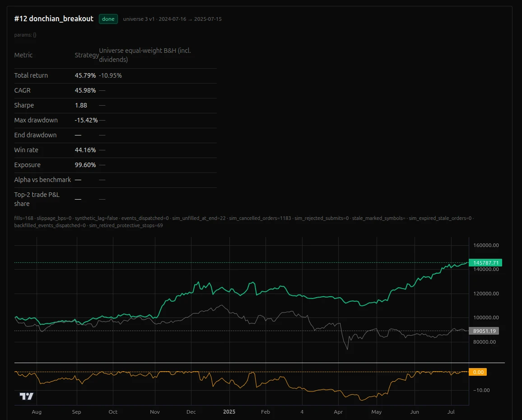Click the 'Oct' time axis label
This screenshot has height=420, width=522.
pyautogui.click(x=113, y=412)
